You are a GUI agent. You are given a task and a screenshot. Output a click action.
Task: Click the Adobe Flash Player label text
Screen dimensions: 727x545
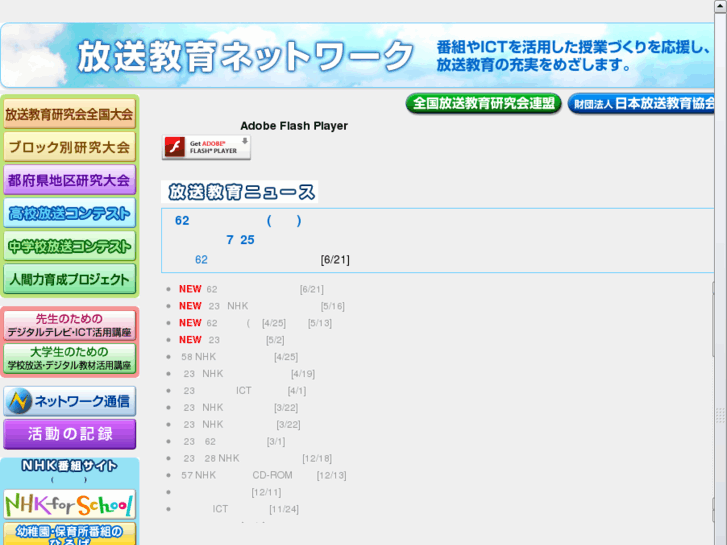tap(294, 126)
